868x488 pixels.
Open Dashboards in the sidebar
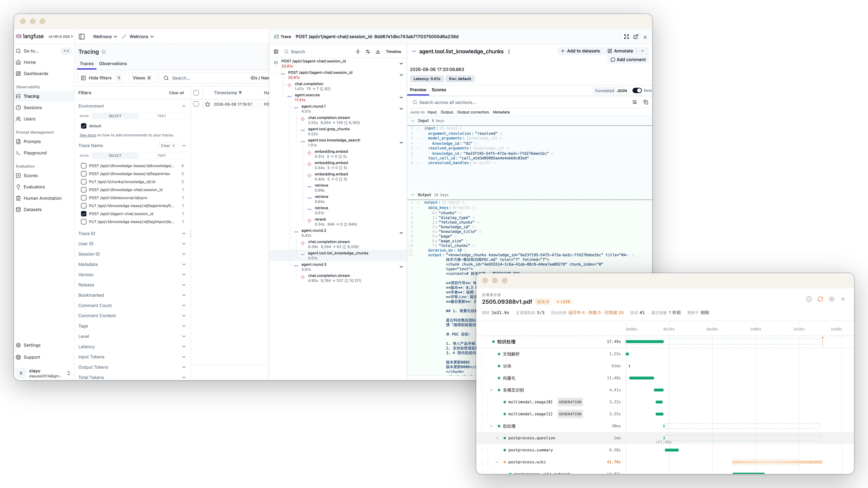[x=36, y=73]
